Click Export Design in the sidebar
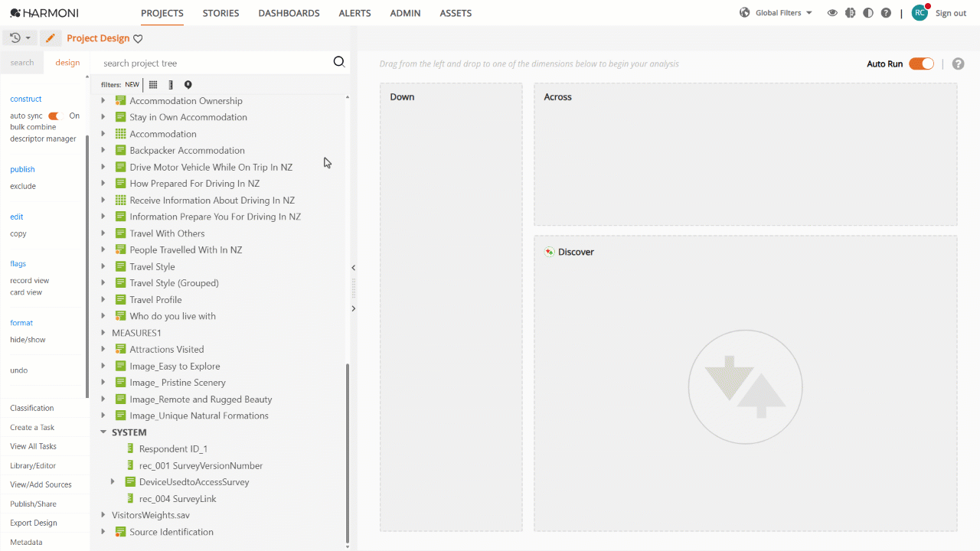 [34, 523]
